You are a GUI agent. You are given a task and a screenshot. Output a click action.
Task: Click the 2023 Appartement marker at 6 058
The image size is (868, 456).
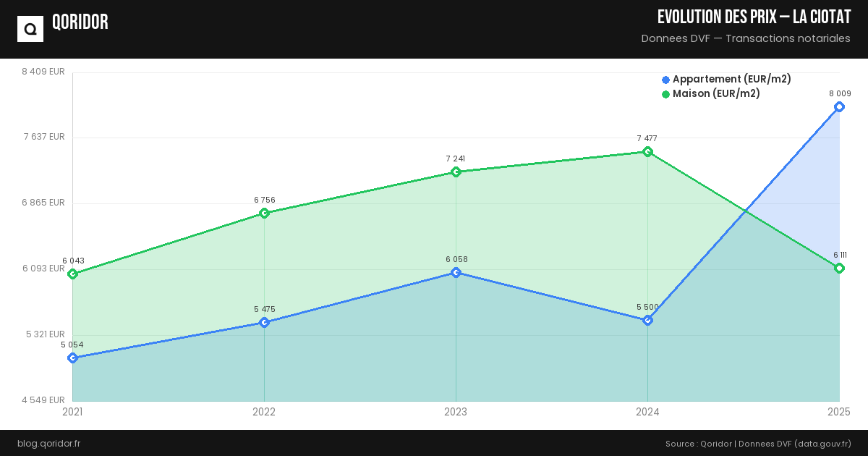[456, 273]
